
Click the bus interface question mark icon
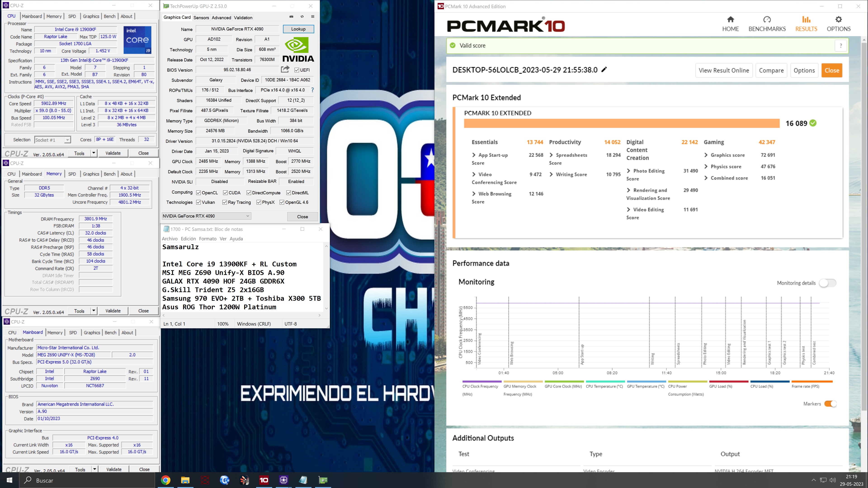pos(312,90)
